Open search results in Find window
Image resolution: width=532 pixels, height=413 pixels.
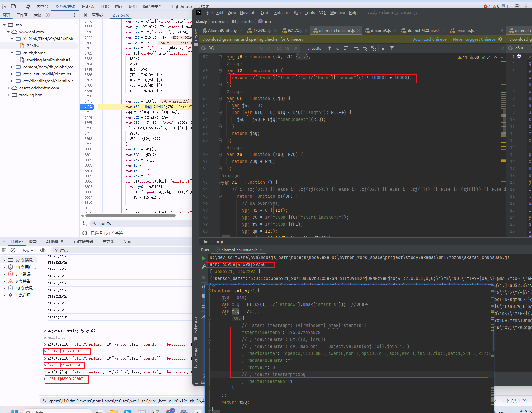346,48
